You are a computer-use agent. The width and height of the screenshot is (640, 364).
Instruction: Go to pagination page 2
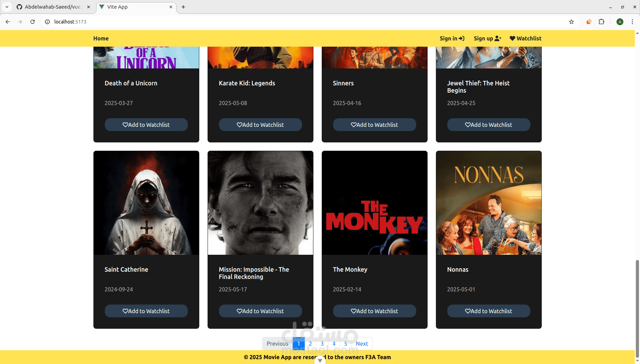pos(310,344)
